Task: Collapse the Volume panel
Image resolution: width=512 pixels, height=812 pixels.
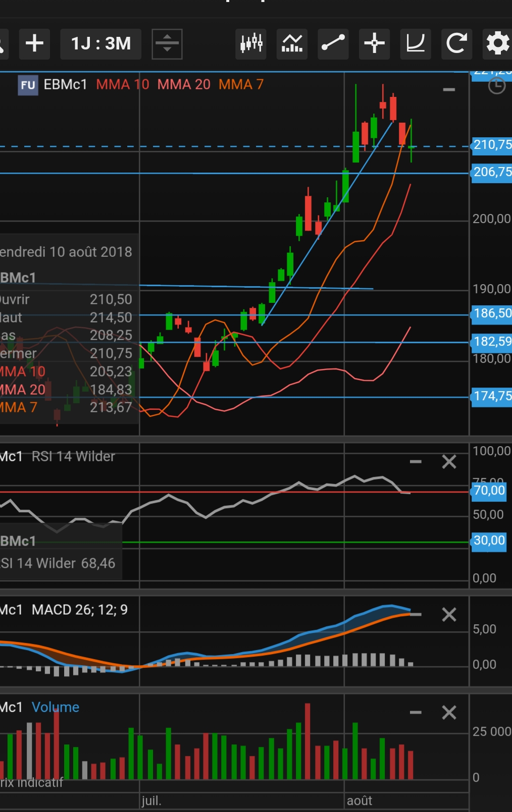Action: [x=416, y=713]
